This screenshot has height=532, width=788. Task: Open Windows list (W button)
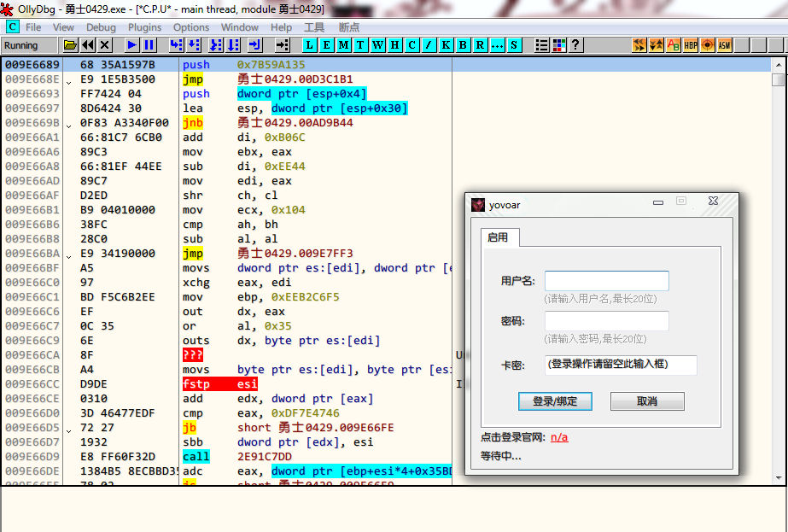[378, 45]
